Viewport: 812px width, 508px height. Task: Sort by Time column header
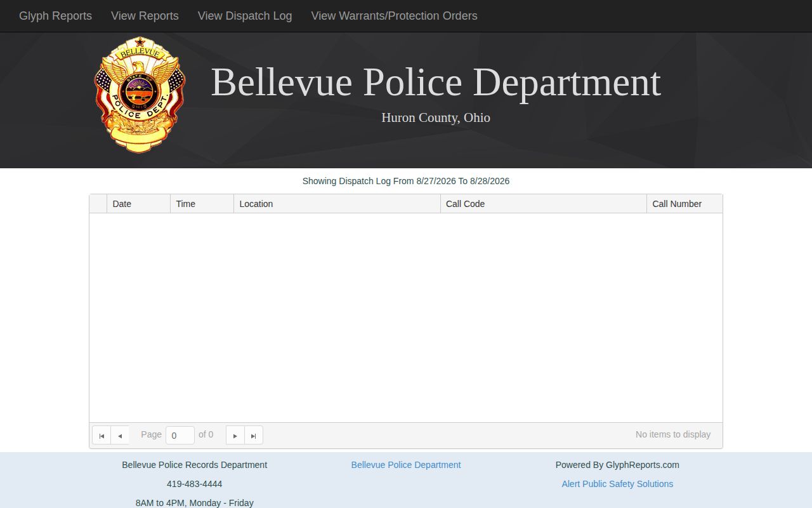tap(202, 204)
